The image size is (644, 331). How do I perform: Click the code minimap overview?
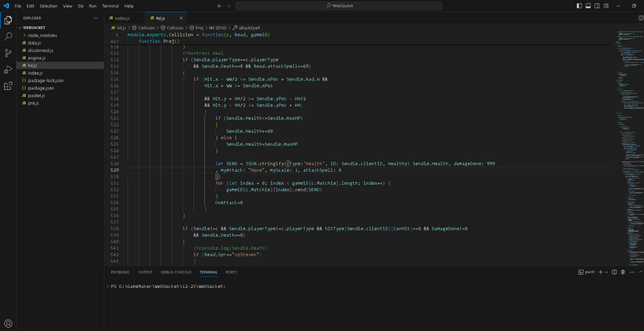(x=629, y=148)
